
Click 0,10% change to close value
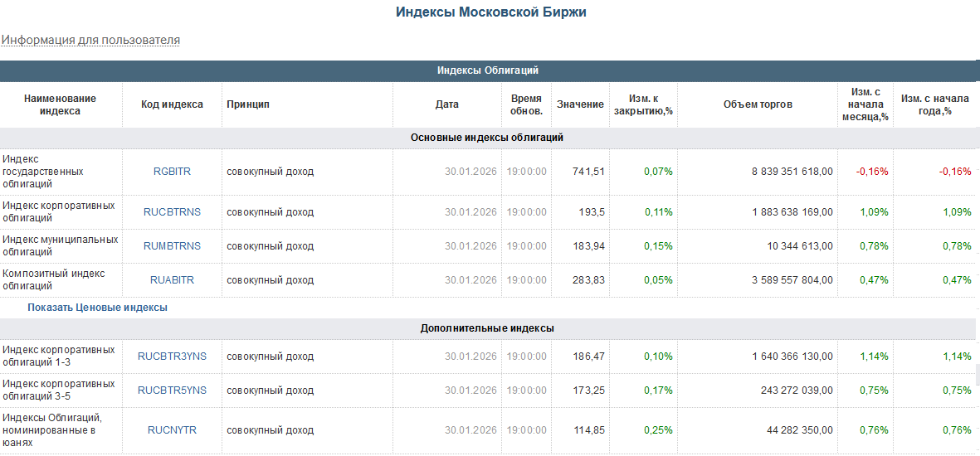coord(659,356)
